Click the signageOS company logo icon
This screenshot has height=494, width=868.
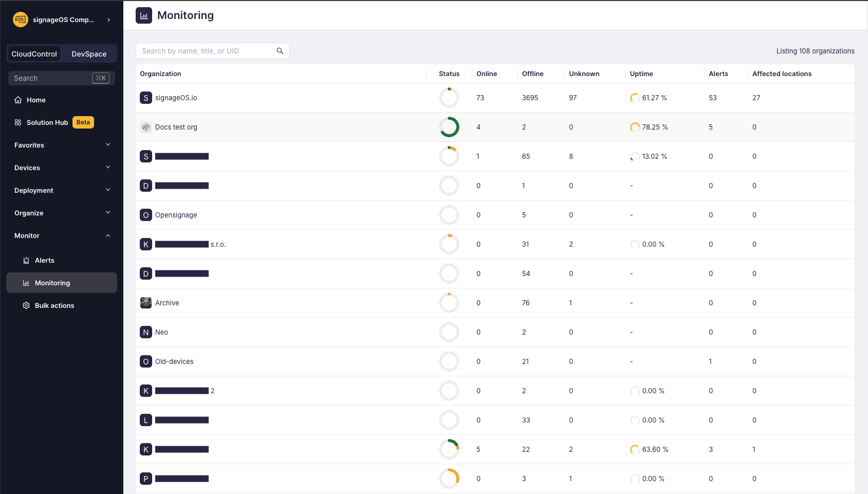(21, 20)
